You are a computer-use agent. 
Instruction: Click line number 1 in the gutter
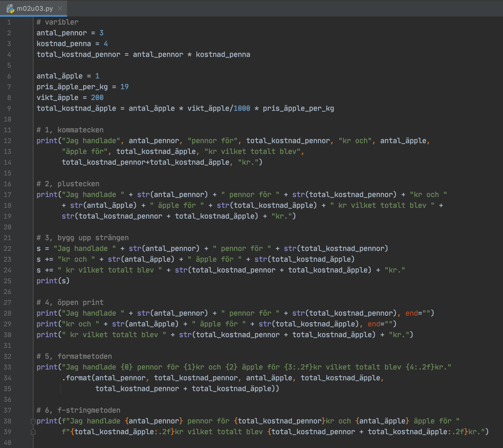point(9,22)
